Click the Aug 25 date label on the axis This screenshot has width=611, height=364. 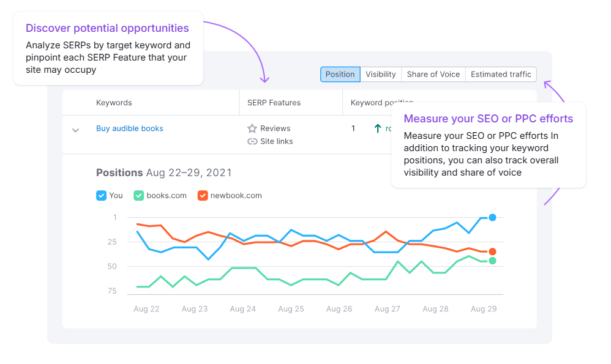(291, 309)
